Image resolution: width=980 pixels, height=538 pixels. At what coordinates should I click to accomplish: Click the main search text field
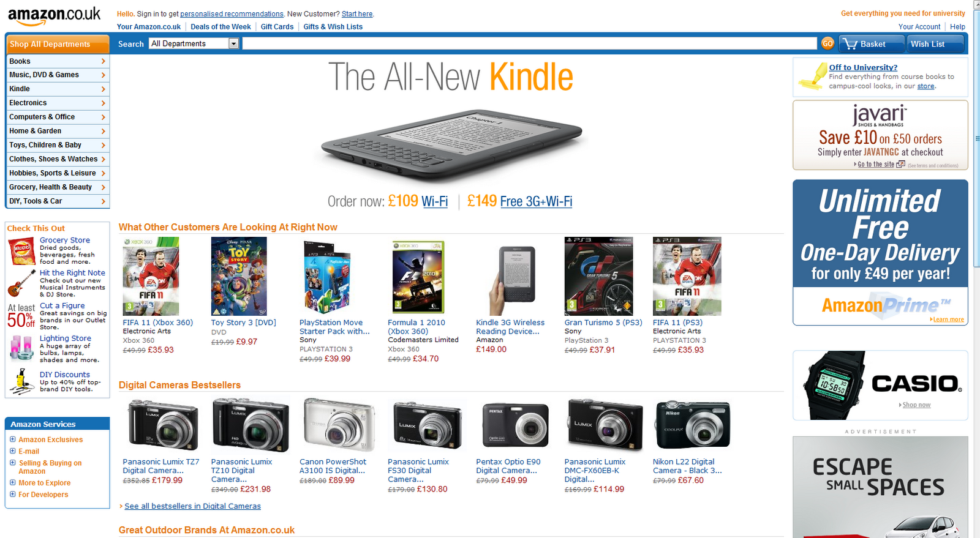(x=529, y=43)
